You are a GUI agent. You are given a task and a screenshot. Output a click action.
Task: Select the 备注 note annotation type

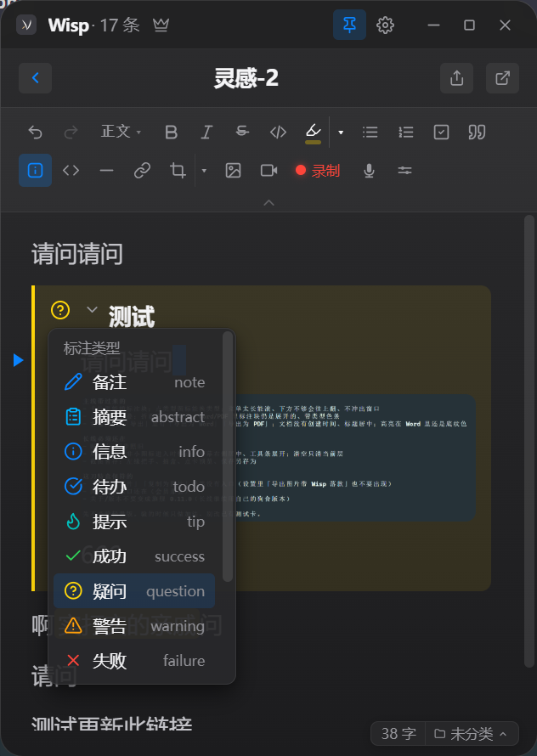click(134, 382)
